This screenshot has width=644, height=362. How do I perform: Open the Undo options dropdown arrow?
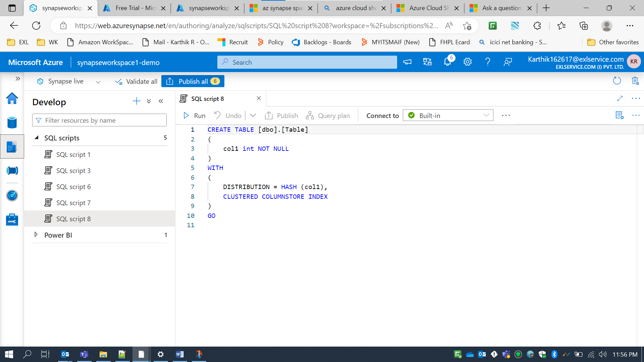pyautogui.click(x=253, y=115)
